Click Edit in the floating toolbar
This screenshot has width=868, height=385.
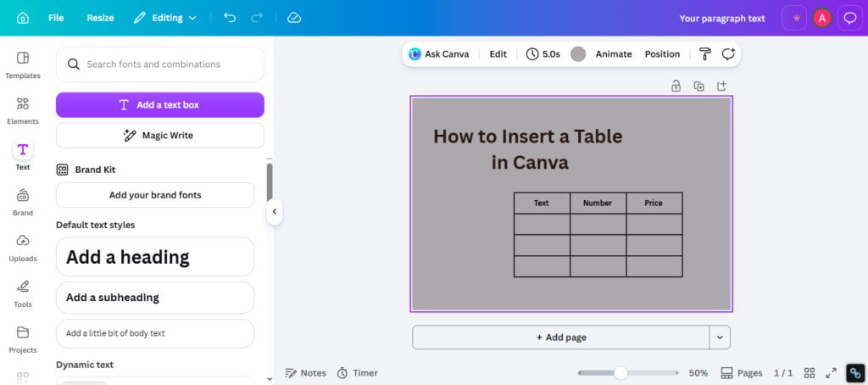click(x=498, y=53)
